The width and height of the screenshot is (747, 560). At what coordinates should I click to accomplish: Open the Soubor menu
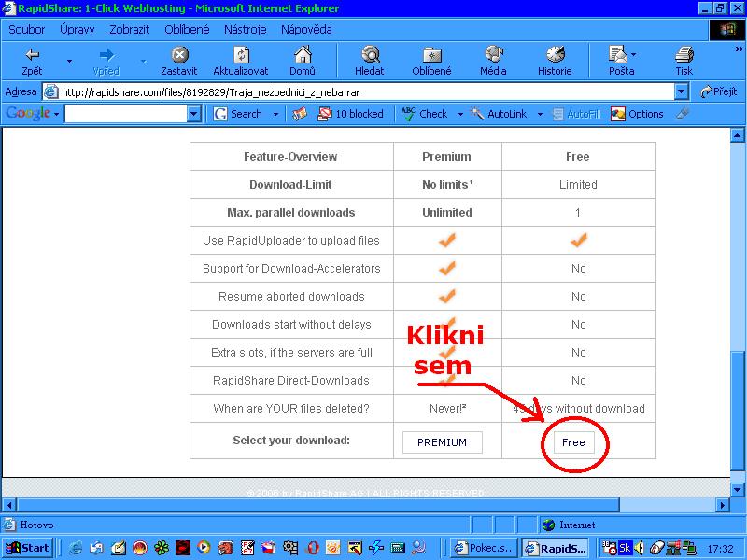click(x=27, y=30)
